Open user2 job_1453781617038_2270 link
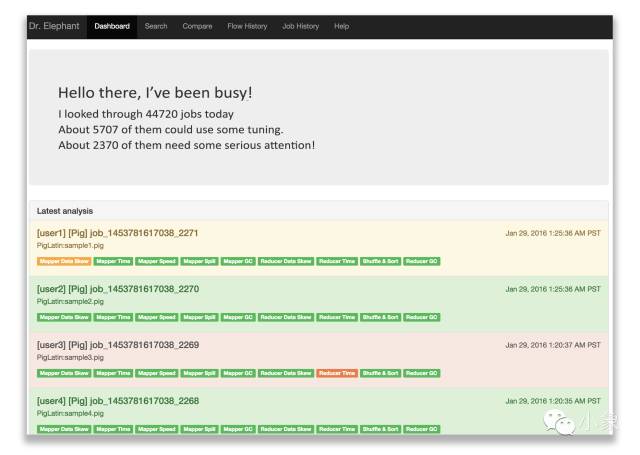The image size is (640, 455). coord(118,289)
